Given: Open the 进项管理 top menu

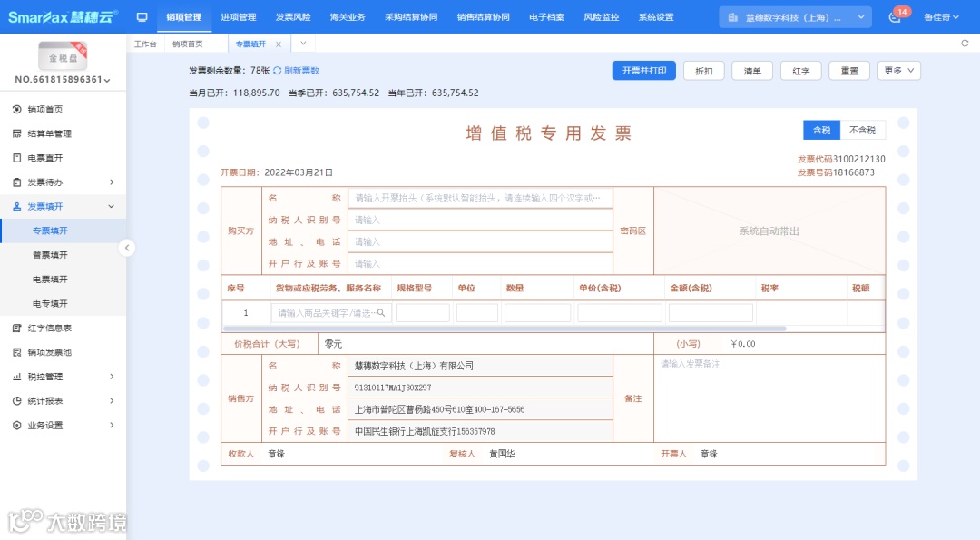Looking at the screenshot, I should [x=239, y=17].
